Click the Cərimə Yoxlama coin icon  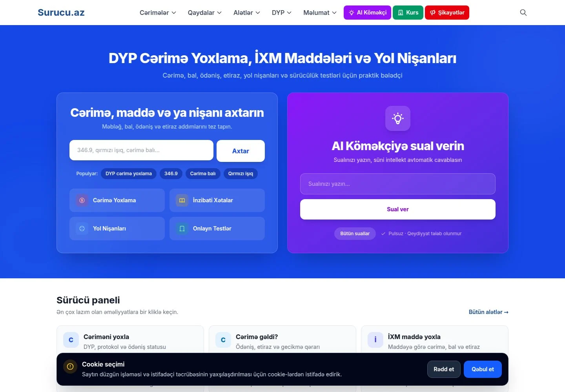click(82, 200)
